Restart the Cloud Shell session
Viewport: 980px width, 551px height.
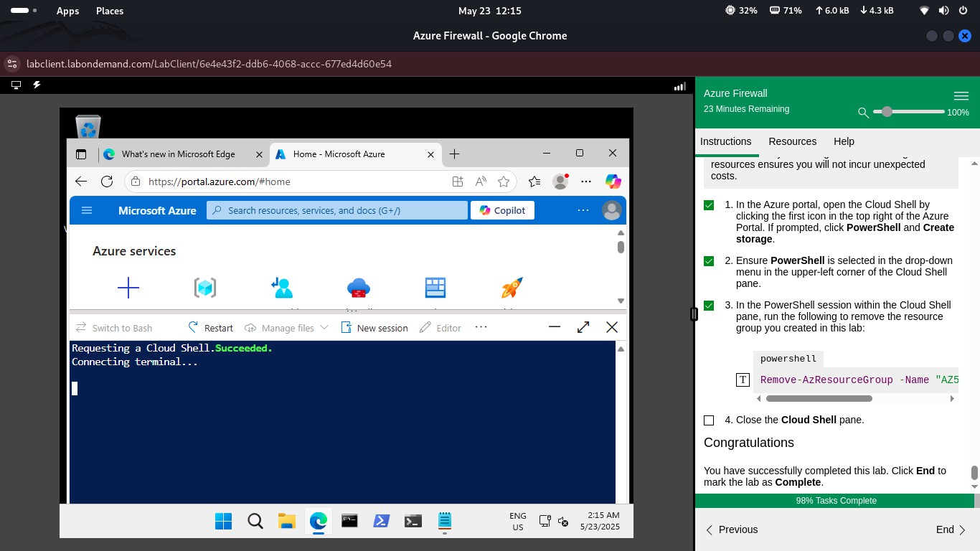click(210, 328)
